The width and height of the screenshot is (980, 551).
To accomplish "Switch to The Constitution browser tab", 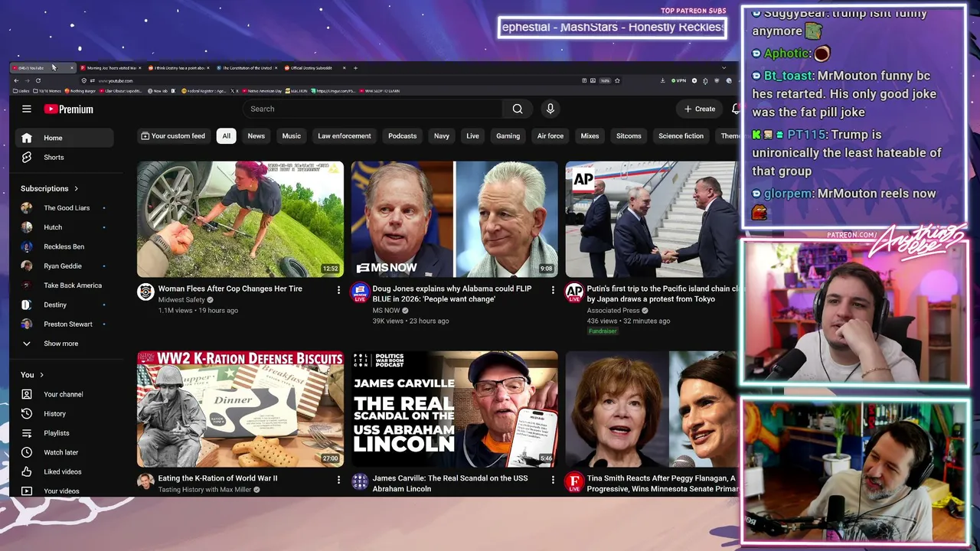I will (x=247, y=68).
